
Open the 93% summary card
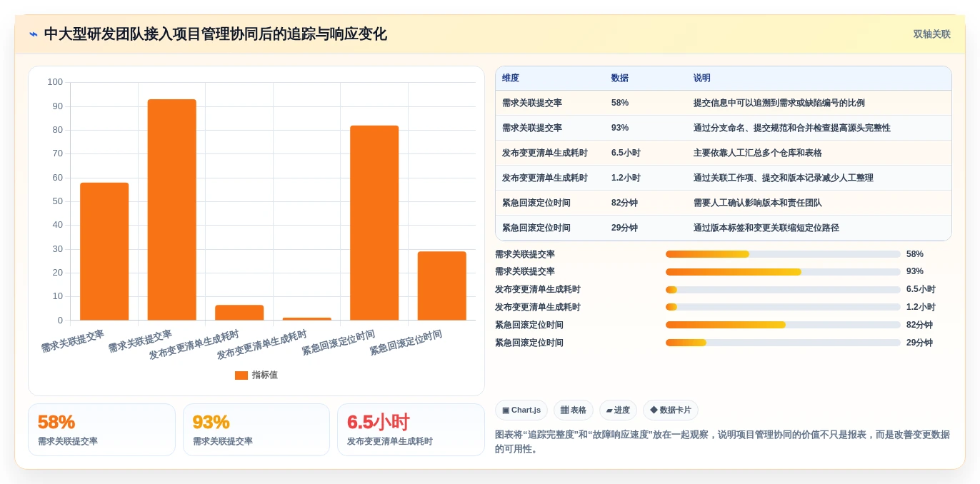click(x=256, y=430)
